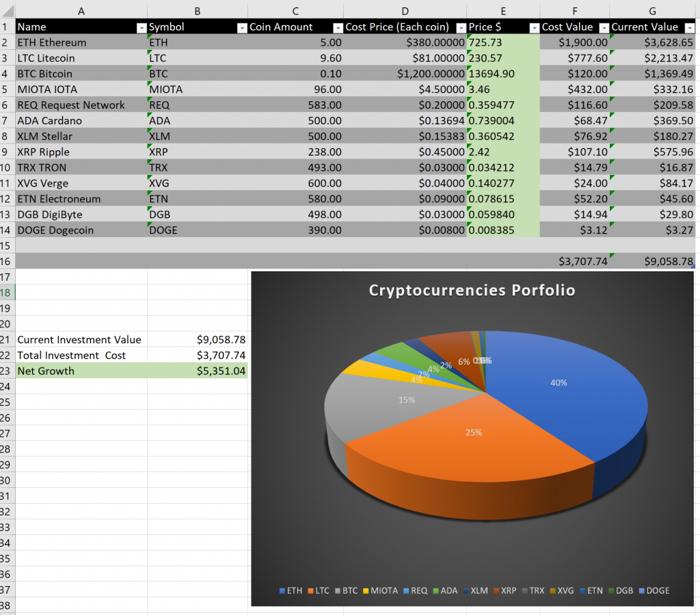Select price cell 0.008385

[x=503, y=230]
